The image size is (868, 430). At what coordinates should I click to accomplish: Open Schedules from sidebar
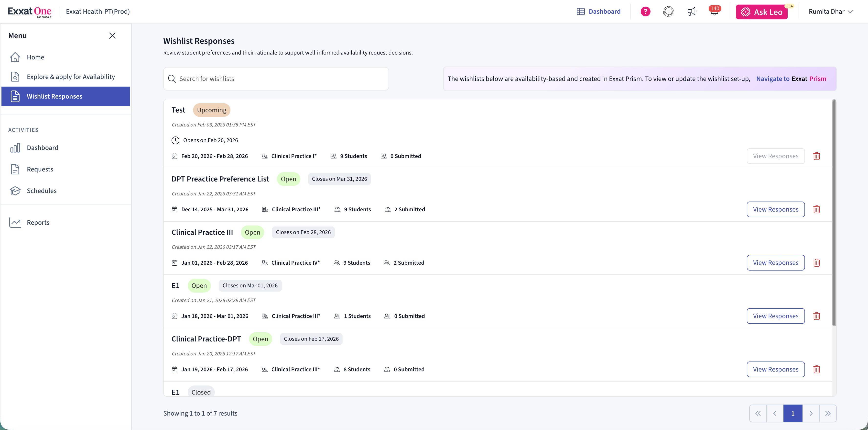pyautogui.click(x=42, y=191)
